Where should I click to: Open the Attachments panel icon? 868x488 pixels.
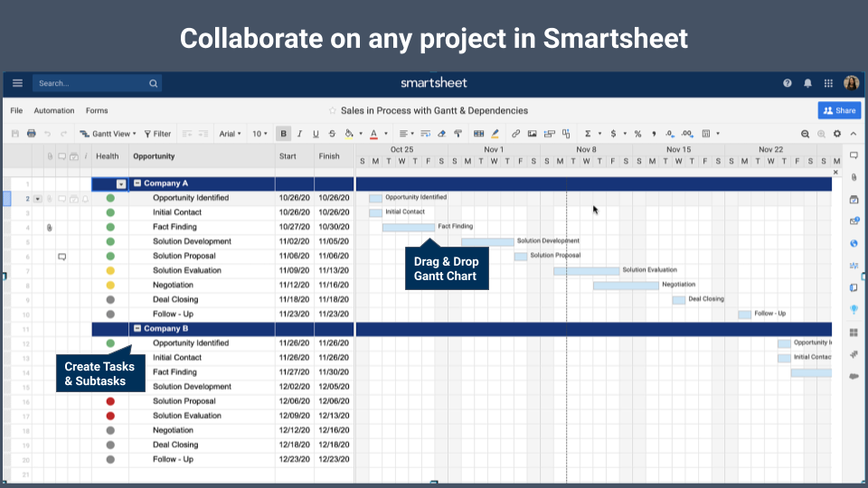coord(854,178)
